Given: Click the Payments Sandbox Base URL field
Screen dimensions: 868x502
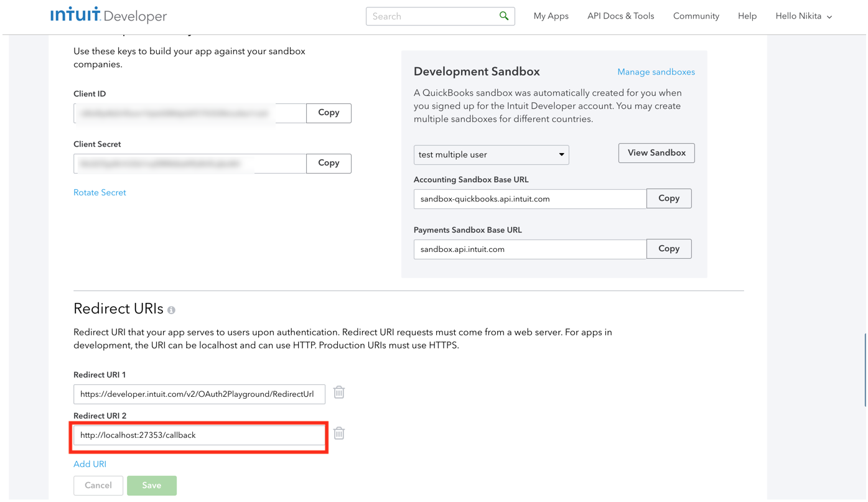Looking at the screenshot, I should coord(530,249).
